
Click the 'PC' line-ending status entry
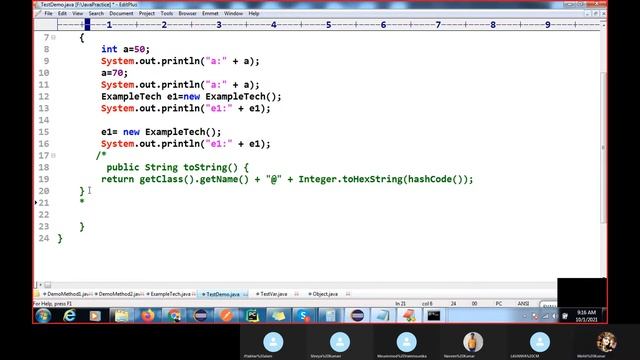pos(499,304)
